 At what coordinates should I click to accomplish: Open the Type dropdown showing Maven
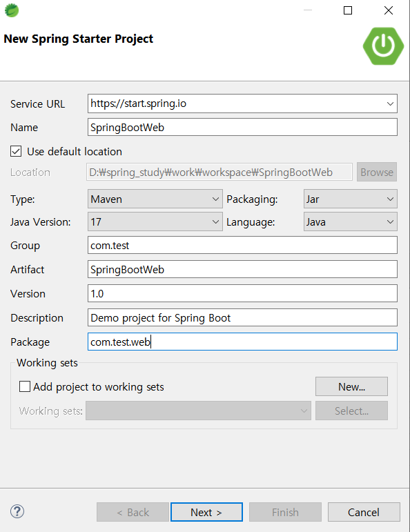coord(155,199)
